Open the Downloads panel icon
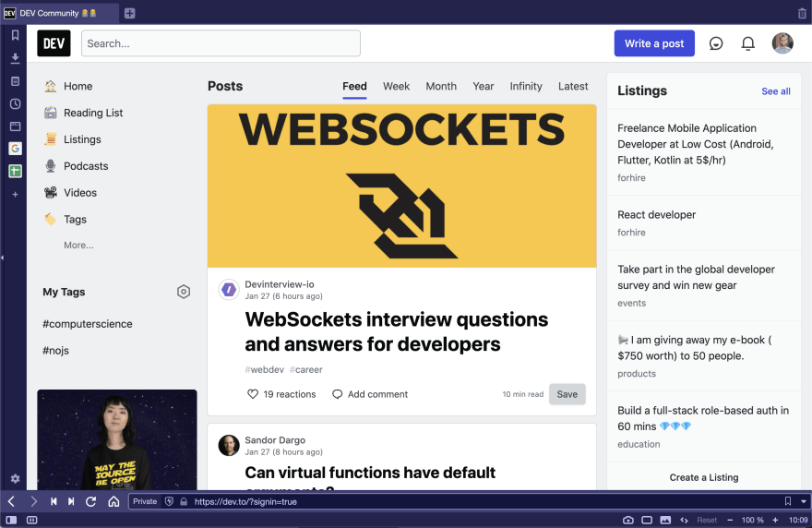 tap(15, 58)
